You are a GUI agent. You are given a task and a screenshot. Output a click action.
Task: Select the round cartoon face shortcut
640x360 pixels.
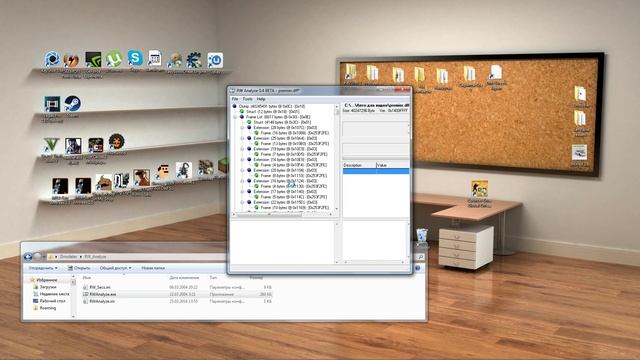(116, 143)
